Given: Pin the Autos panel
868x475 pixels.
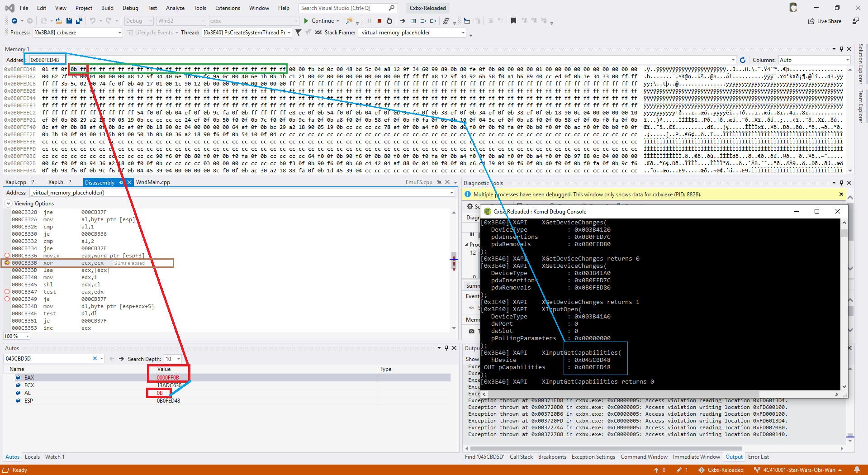Looking at the screenshot, I should 446,348.
